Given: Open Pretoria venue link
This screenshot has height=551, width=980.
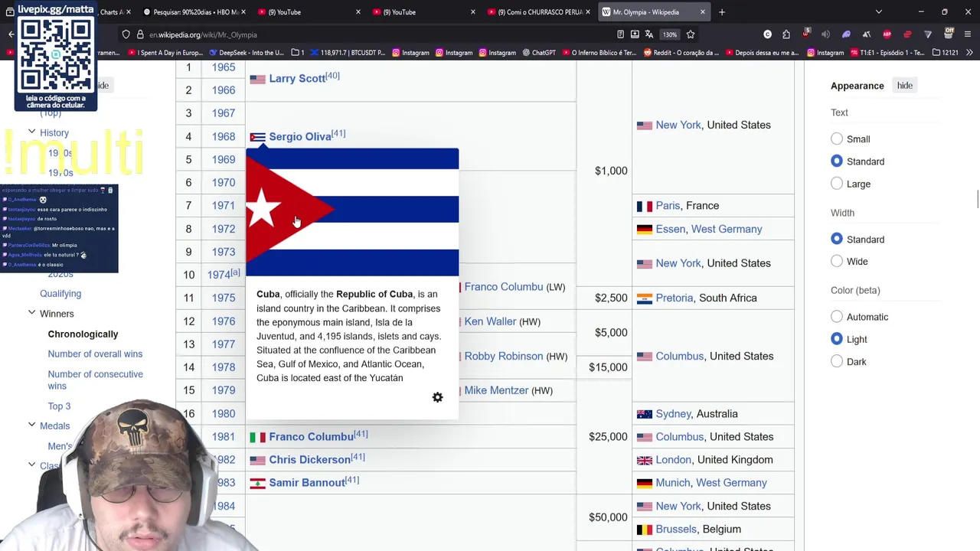Looking at the screenshot, I should 675,298.
